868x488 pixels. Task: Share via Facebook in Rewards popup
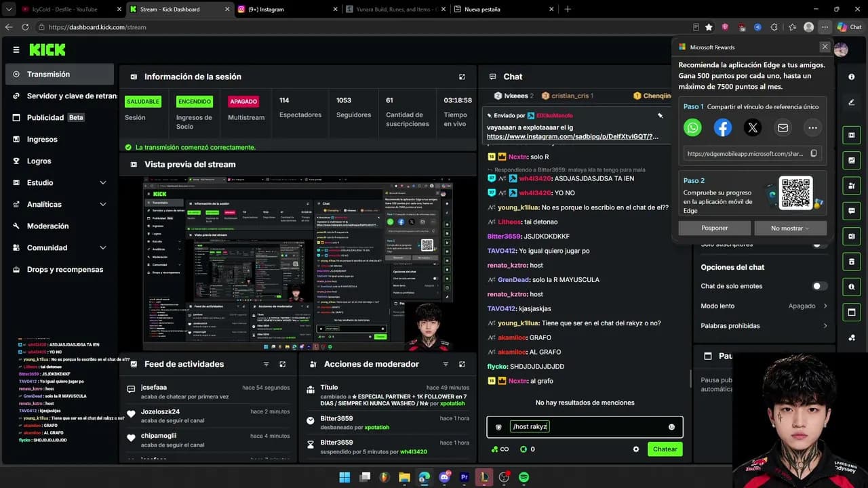(723, 127)
